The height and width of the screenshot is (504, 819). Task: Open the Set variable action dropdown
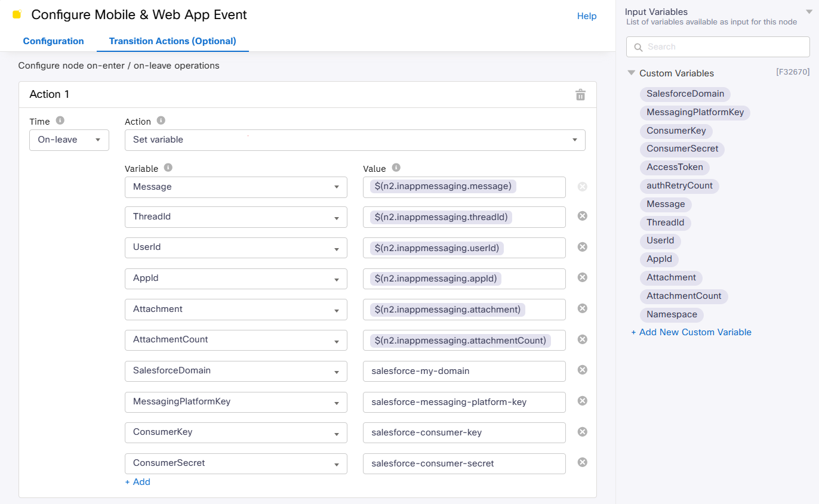click(x=355, y=140)
